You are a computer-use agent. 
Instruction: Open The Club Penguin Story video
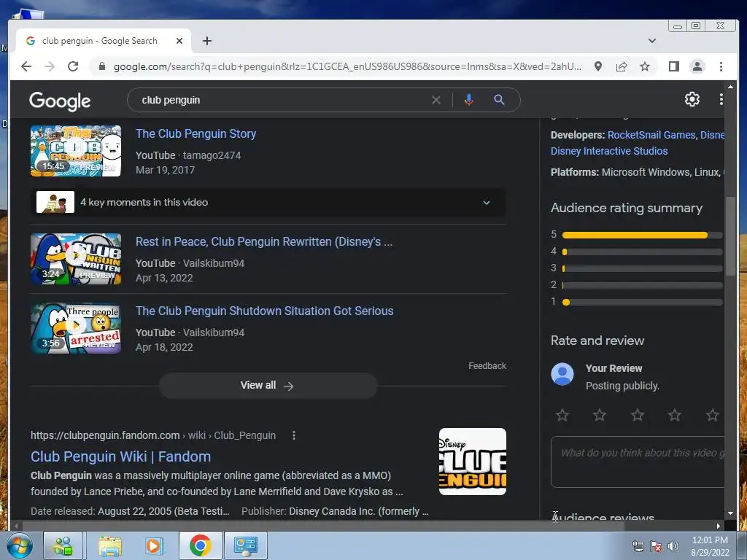pos(196,134)
